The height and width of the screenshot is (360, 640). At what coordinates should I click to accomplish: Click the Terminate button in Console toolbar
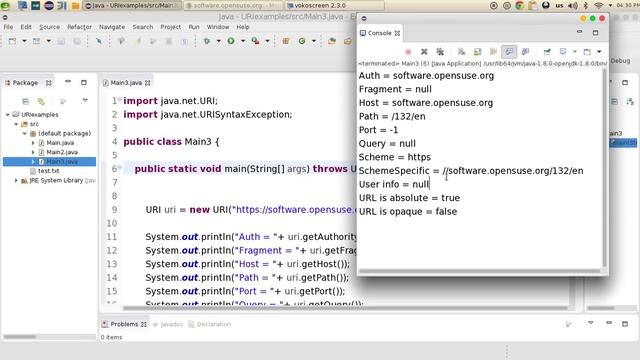pyautogui.click(x=408, y=52)
